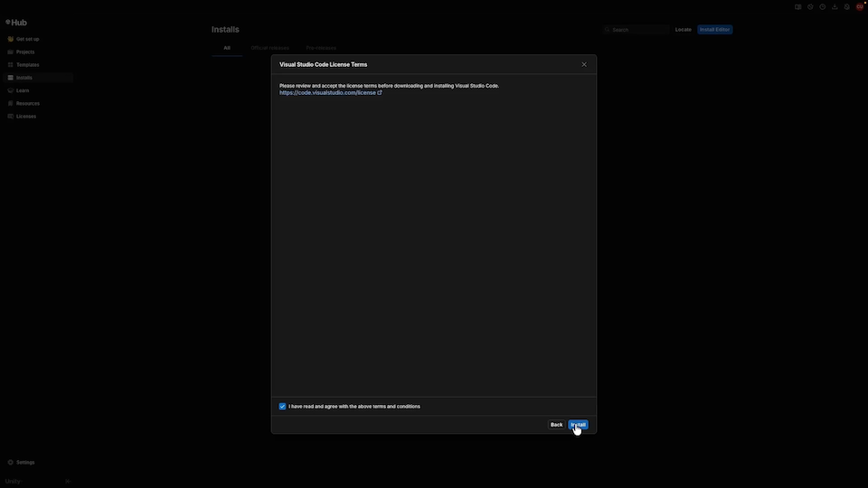868x488 pixels.
Task: Click the Install Editor button
Action: pos(714,29)
